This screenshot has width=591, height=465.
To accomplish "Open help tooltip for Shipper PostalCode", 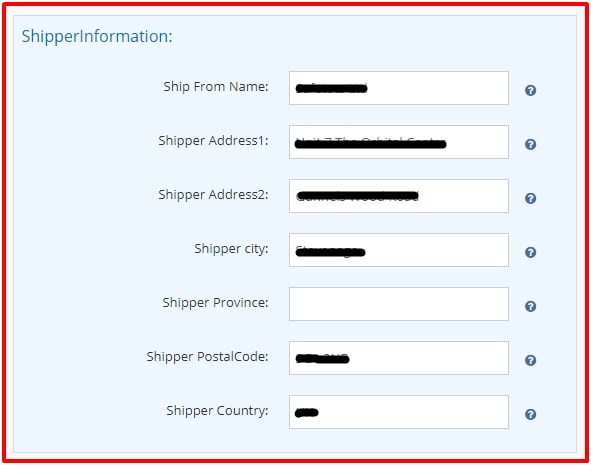I will point(530,361).
